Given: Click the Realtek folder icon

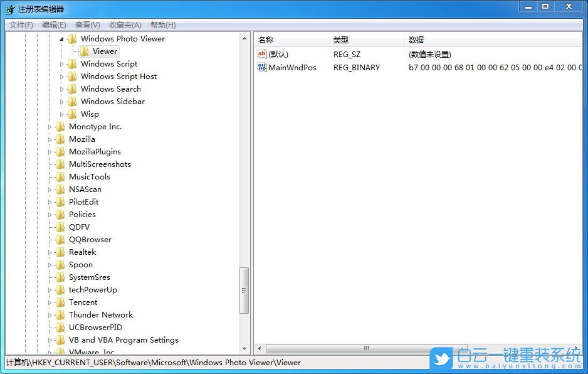Looking at the screenshot, I should (60, 252).
